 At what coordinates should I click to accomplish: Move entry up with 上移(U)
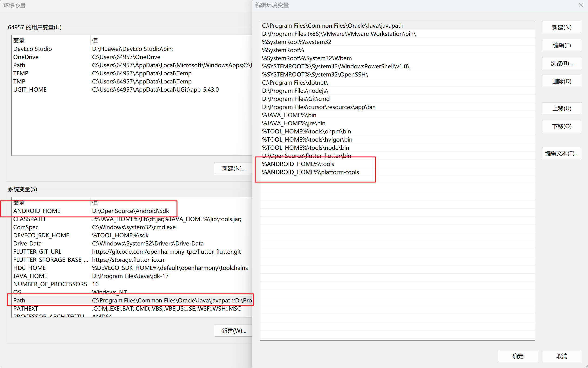point(561,109)
